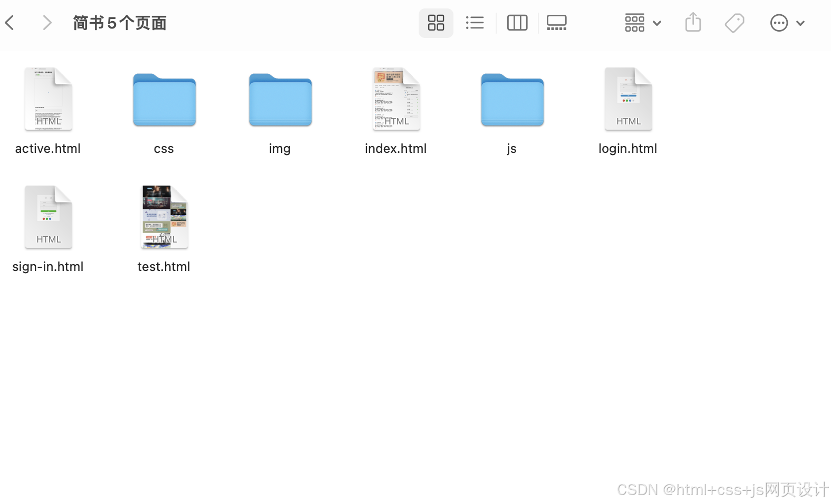This screenshot has width=831, height=504.
Task: Click the 'active.html' file name
Action: [x=48, y=149]
